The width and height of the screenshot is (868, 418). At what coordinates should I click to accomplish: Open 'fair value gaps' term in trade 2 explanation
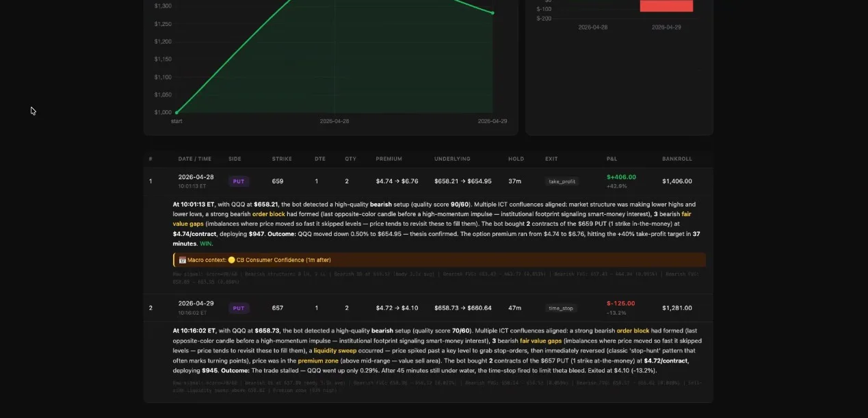point(541,341)
